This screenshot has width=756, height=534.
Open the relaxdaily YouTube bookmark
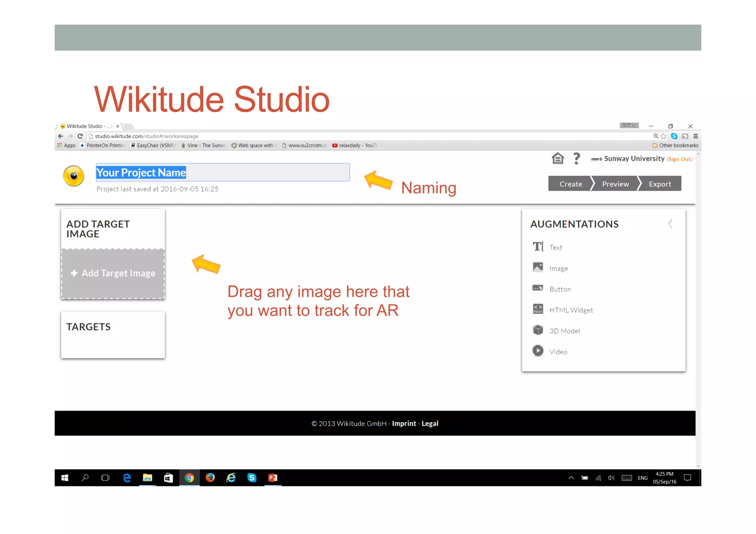point(355,145)
